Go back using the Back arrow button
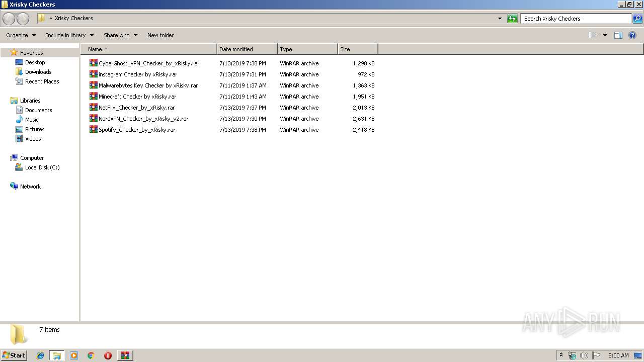 click(9, 19)
